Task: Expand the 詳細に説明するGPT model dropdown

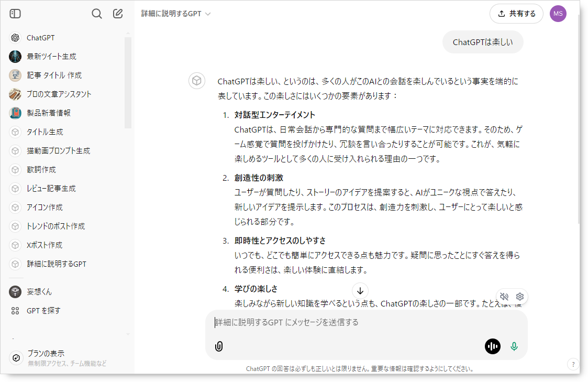Action: (x=176, y=14)
